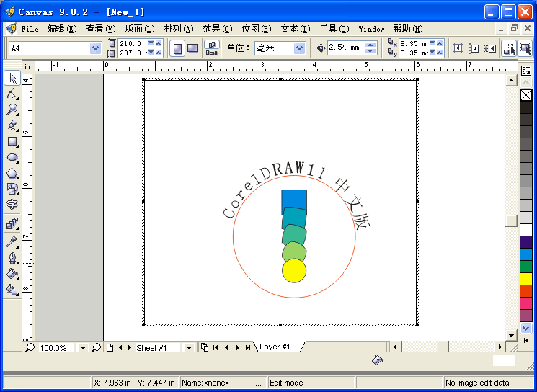
Task: Open the Window menu
Action: point(371,29)
